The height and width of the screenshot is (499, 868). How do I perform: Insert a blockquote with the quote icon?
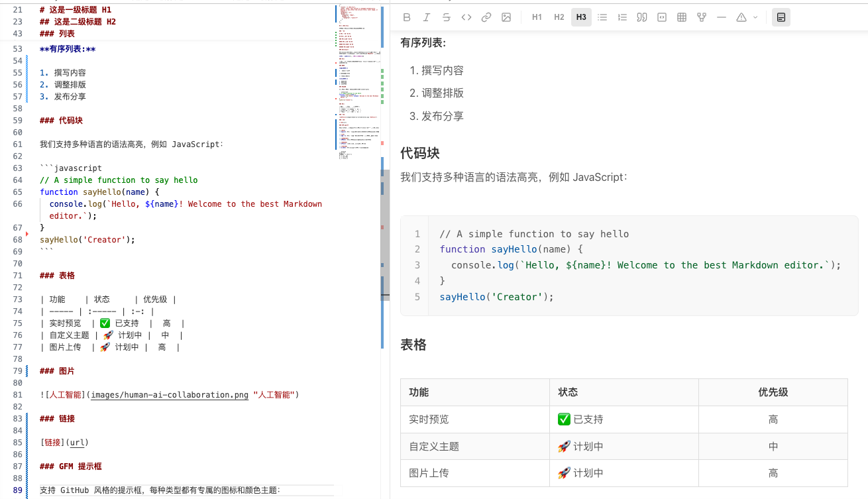(642, 17)
